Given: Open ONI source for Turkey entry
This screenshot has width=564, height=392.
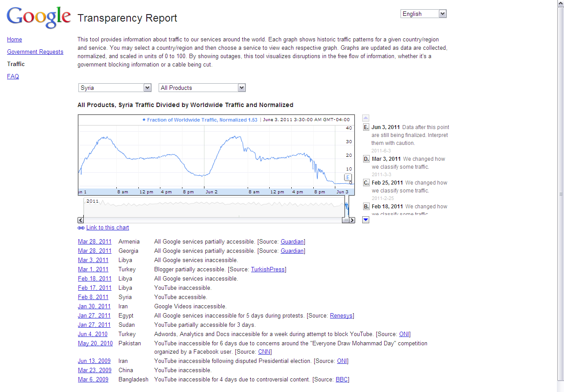Looking at the screenshot, I should tap(404, 334).
